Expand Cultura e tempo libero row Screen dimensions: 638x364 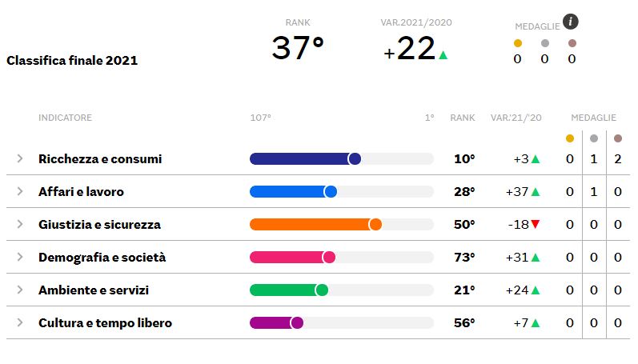[x=19, y=322]
